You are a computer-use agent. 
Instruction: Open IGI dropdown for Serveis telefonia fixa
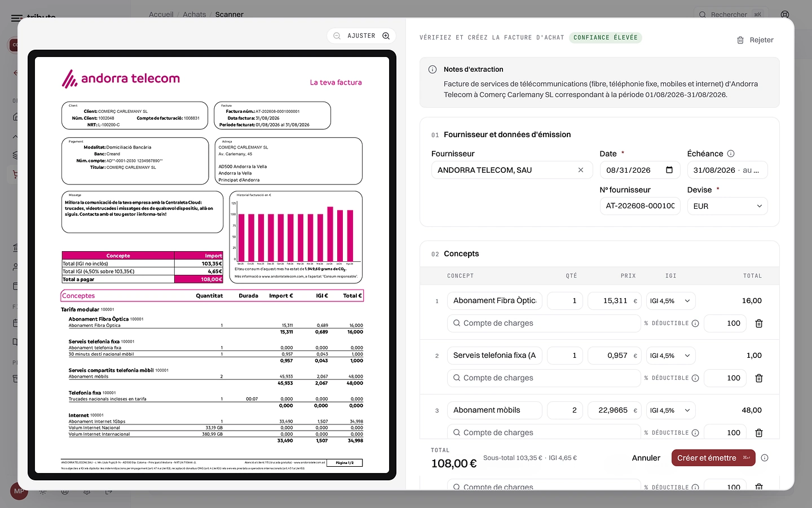pyautogui.click(x=670, y=356)
